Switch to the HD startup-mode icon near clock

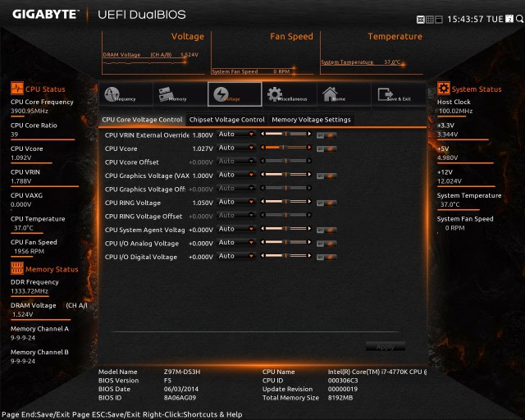pos(420,20)
